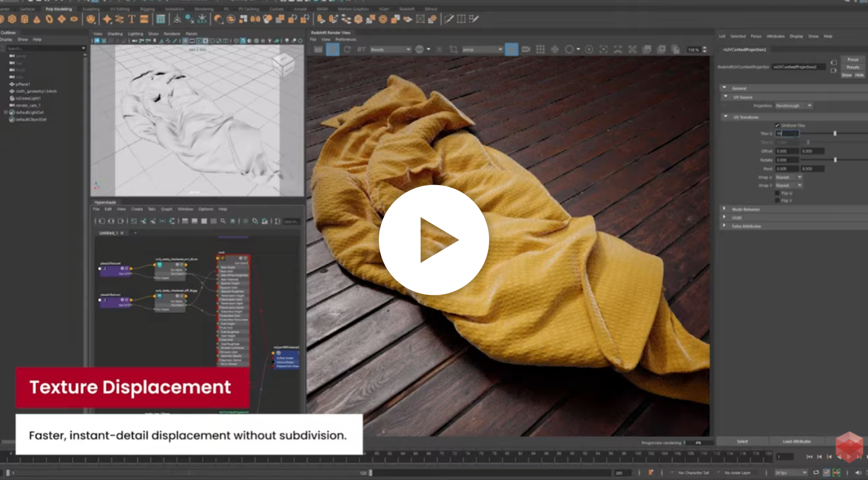The image size is (868, 480).
Task: Open the Shading menu in the viewport
Action: tap(114, 34)
